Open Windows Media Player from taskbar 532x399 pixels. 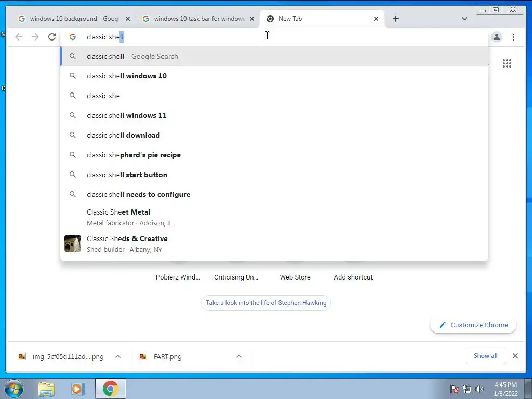77,389
